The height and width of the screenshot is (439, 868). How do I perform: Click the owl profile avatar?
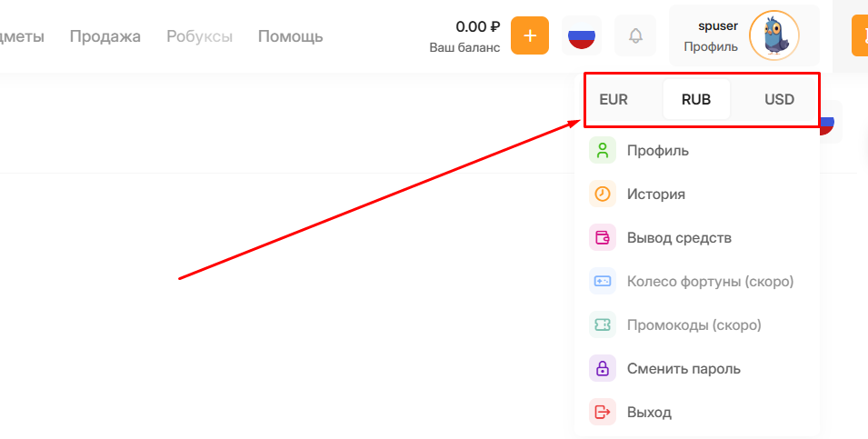(773, 36)
